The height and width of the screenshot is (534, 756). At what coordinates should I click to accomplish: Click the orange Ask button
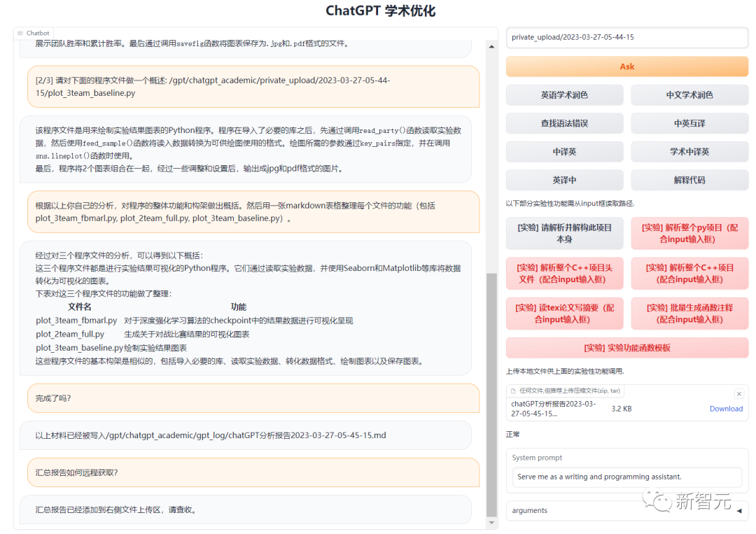click(x=626, y=66)
